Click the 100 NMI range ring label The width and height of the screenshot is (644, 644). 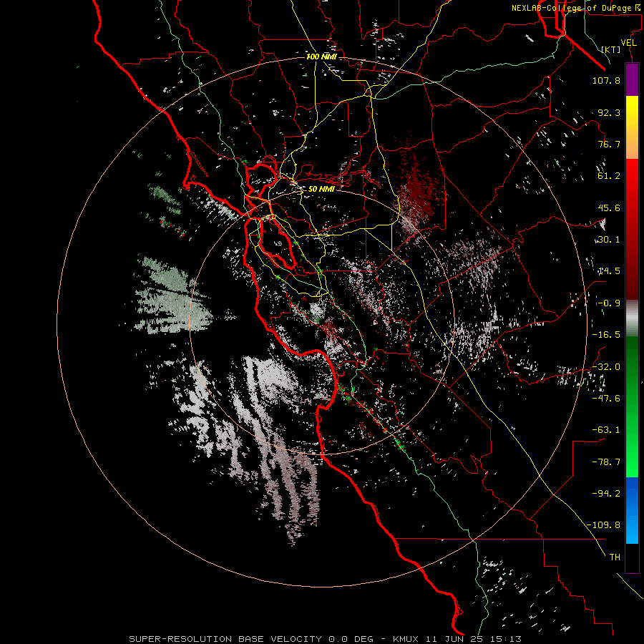(x=321, y=57)
